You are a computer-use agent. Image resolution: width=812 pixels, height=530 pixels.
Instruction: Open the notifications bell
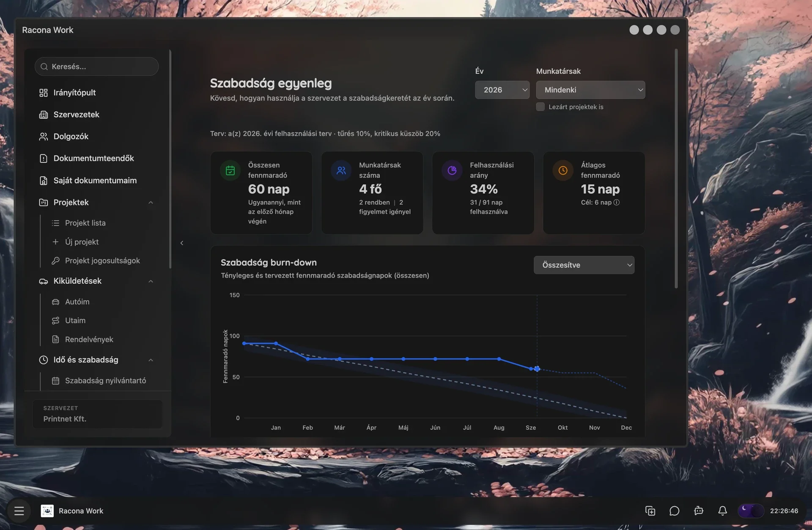(723, 511)
